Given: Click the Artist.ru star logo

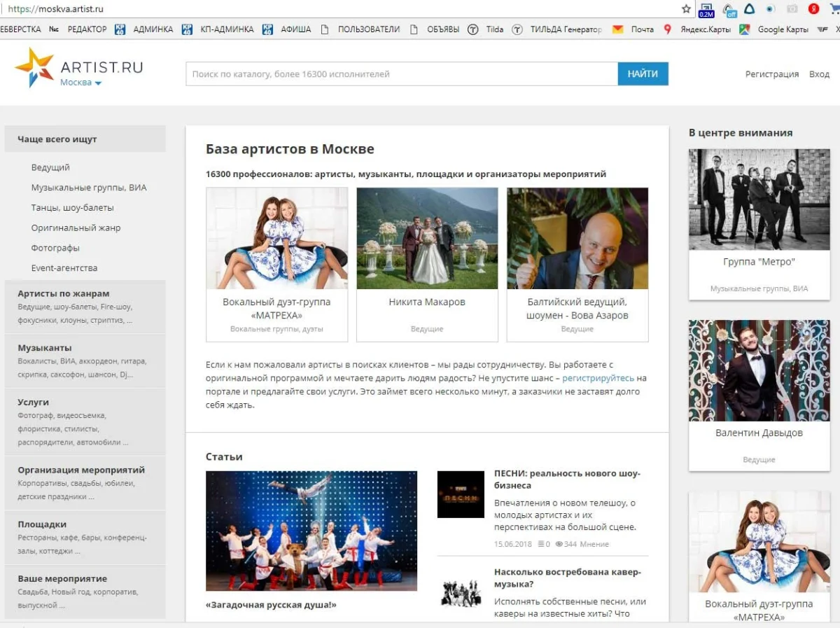Looking at the screenshot, I should coord(34,67).
